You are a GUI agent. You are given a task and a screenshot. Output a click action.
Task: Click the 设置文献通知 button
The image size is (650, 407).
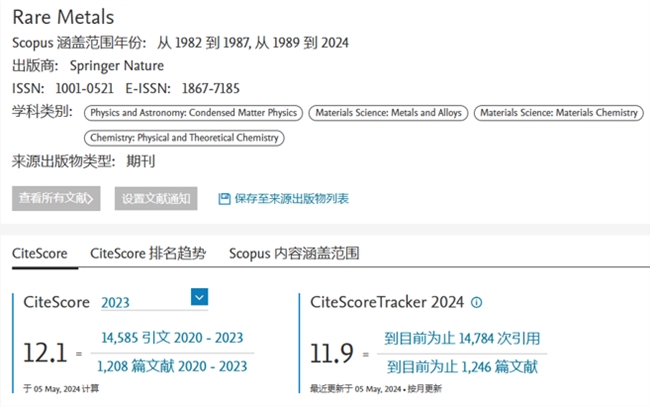(155, 199)
